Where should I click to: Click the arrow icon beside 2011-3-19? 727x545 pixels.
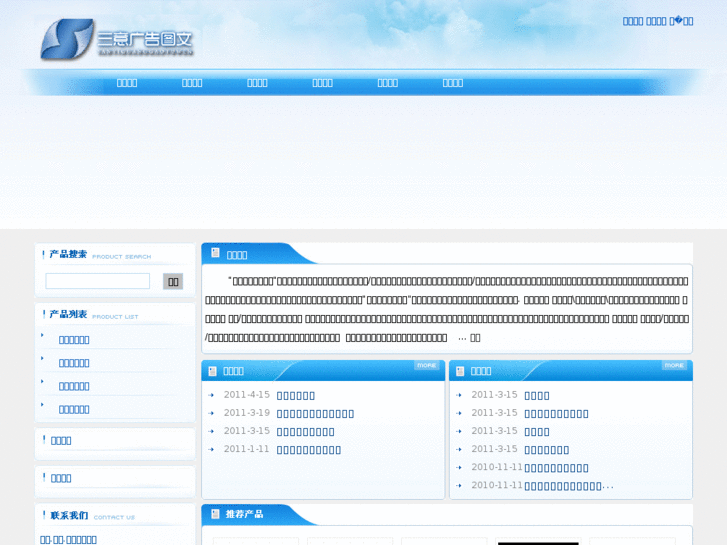(x=211, y=413)
